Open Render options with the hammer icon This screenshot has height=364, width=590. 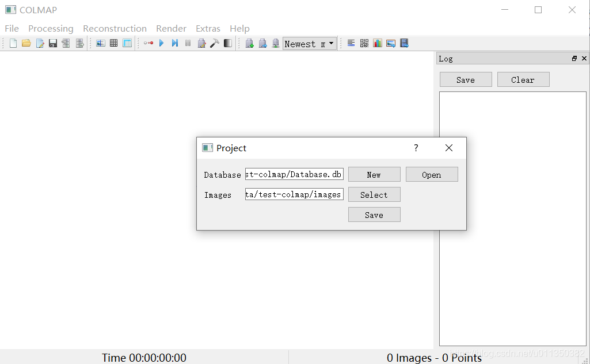tap(215, 43)
